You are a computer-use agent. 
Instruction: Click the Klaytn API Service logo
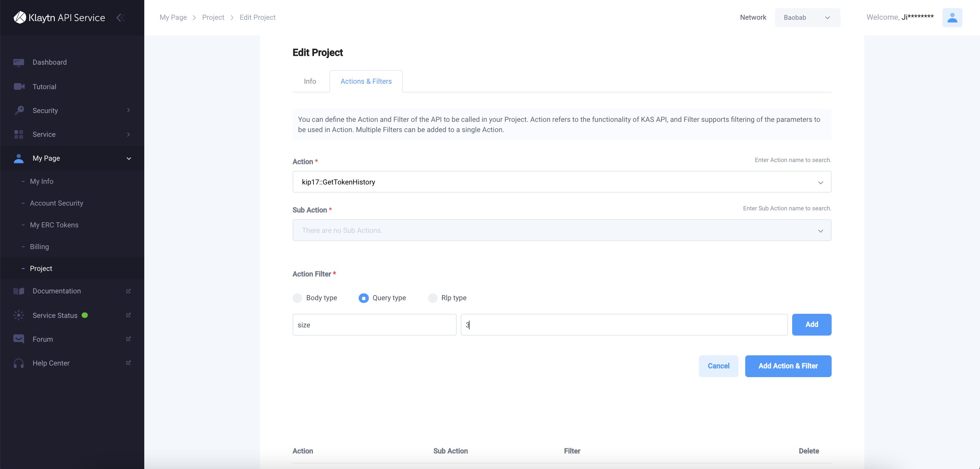coord(59,17)
